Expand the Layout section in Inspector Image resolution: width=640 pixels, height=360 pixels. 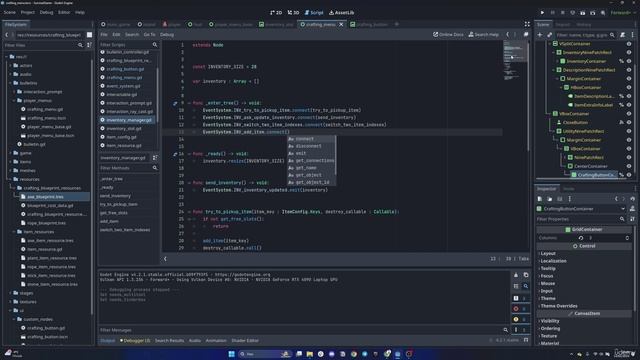click(x=548, y=253)
